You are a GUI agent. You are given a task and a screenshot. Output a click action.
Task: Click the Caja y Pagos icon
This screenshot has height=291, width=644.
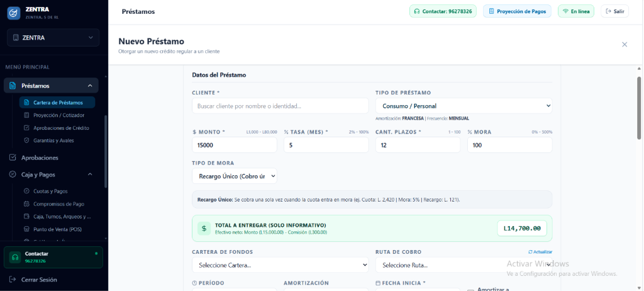13,174
